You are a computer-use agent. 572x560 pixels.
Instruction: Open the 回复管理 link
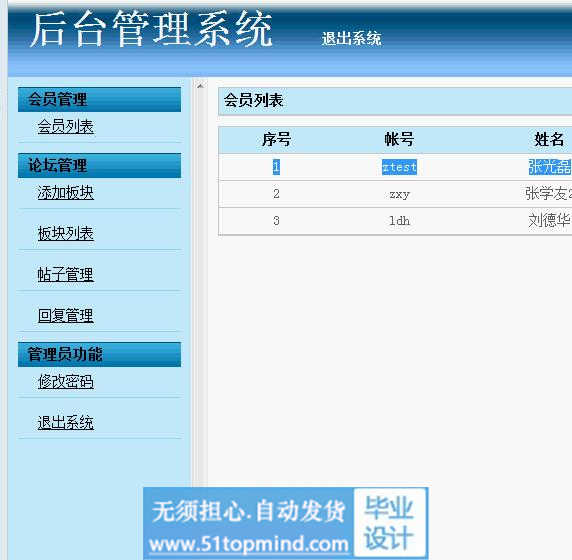point(66,316)
